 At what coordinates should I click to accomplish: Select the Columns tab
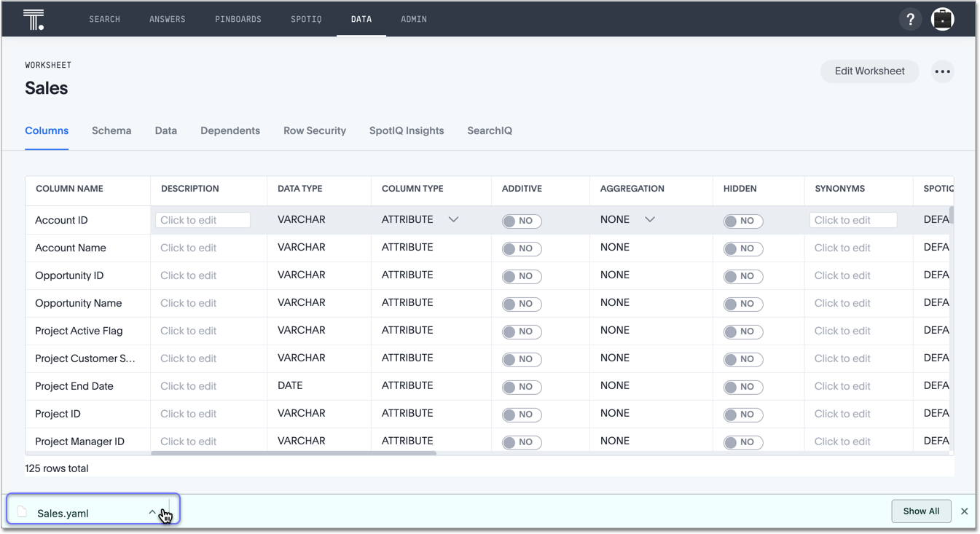point(47,131)
